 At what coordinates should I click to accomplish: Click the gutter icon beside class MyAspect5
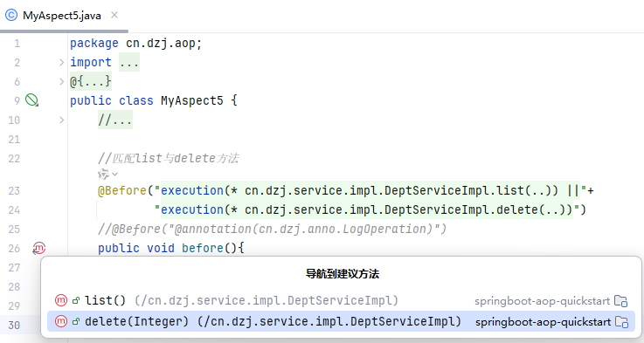point(31,100)
